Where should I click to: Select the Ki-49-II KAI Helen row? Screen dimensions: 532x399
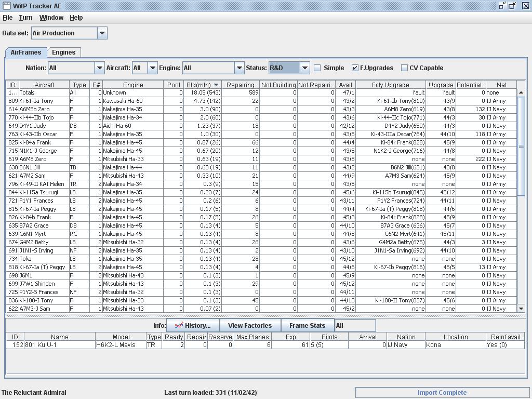point(261,184)
